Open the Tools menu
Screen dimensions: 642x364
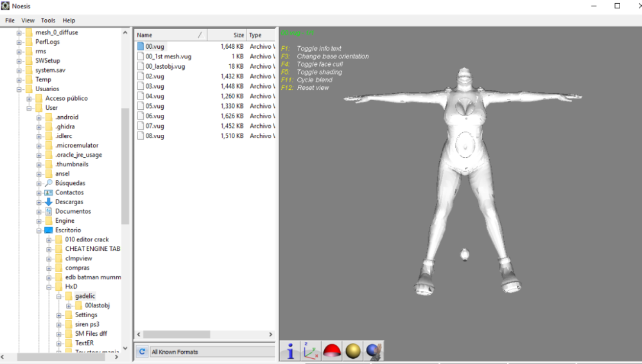(48, 21)
